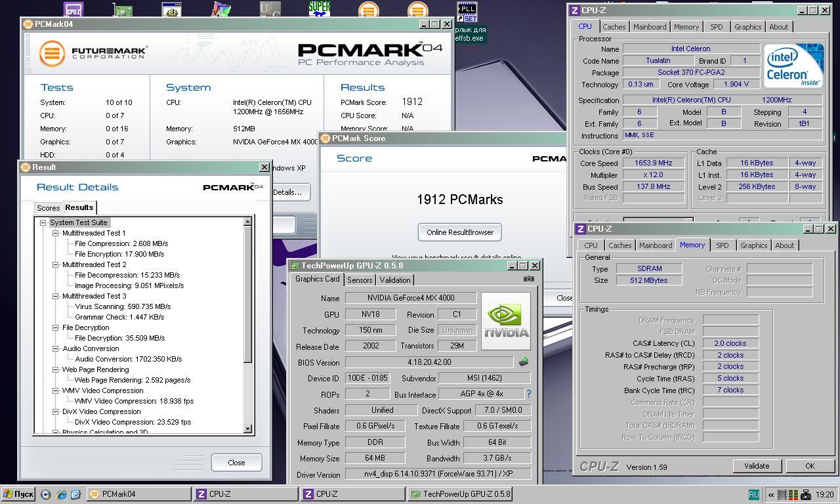Screen dimensions: 840x504
Task: Click the RU language indicator in tray
Action: click(x=753, y=494)
